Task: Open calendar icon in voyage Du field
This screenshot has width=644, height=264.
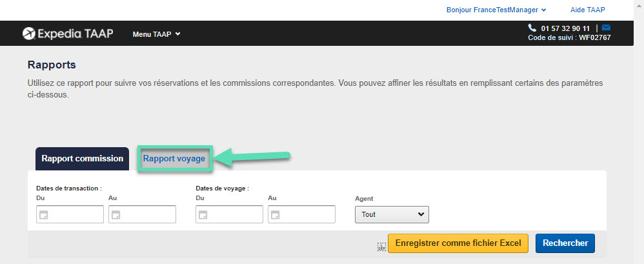Action: pyautogui.click(x=203, y=214)
